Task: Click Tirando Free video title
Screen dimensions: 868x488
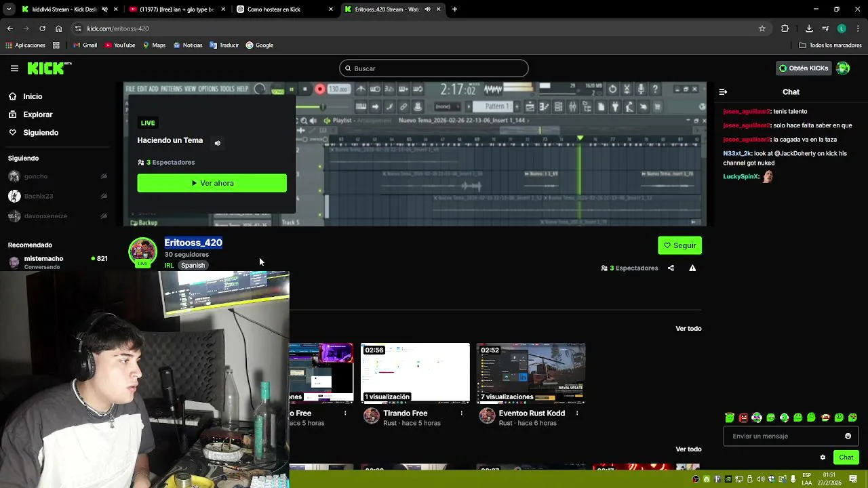Action: (x=406, y=413)
